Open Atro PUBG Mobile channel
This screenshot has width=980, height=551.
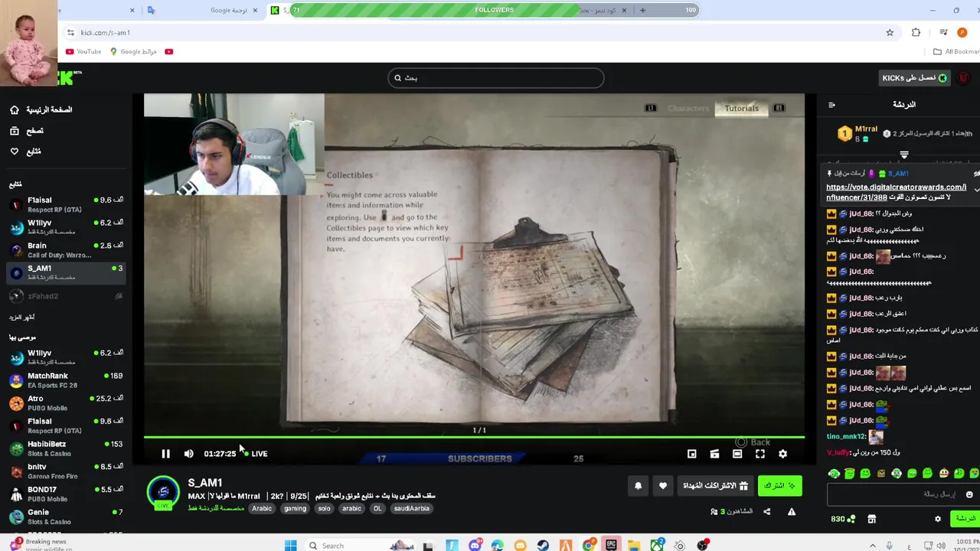point(65,403)
